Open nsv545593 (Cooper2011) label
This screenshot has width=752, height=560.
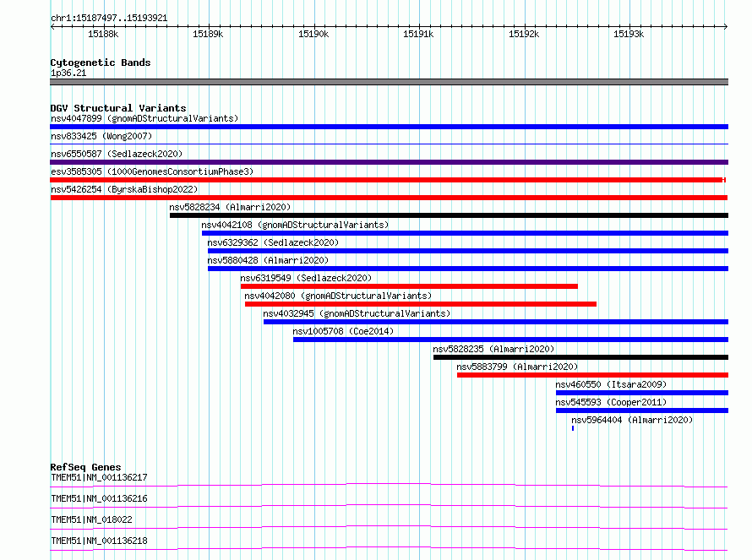[611, 402]
